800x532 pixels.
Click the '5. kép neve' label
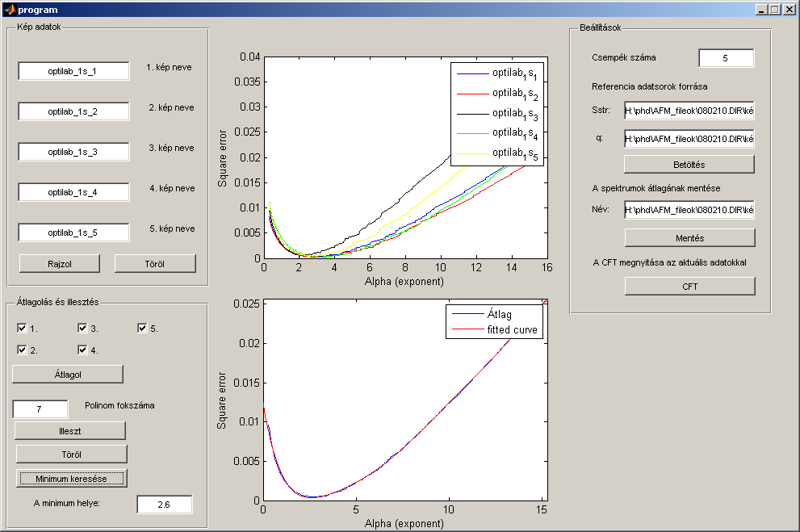point(173,228)
